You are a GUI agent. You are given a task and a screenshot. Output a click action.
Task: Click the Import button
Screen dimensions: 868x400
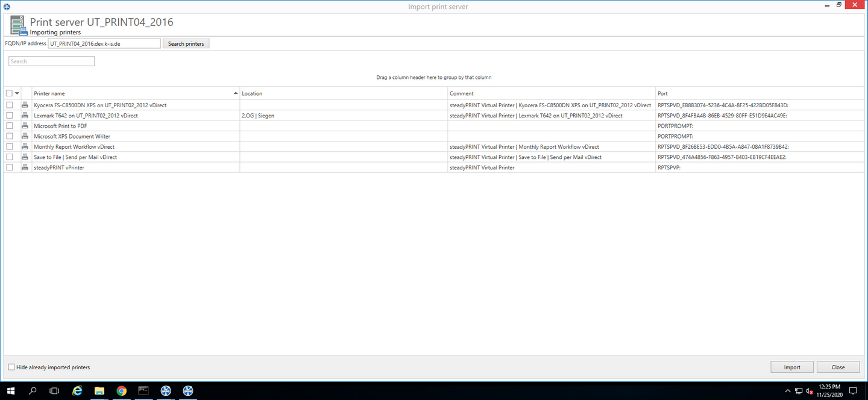(x=792, y=367)
